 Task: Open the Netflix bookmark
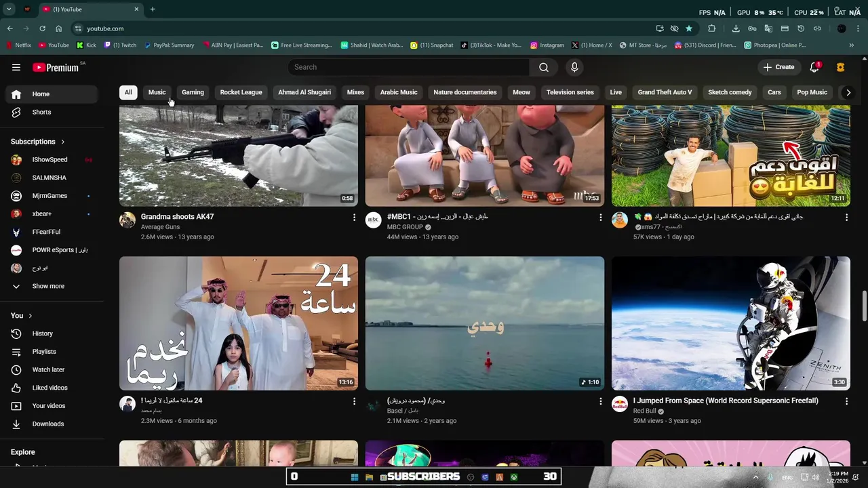click(x=18, y=45)
